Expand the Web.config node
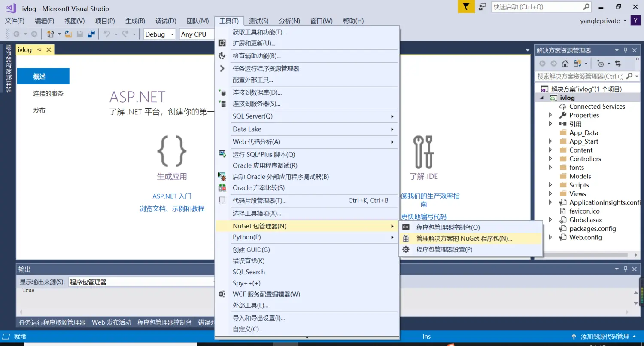Image resolution: width=644 pixels, height=346 pixels. pyautogui.click(x=550, y=238)
